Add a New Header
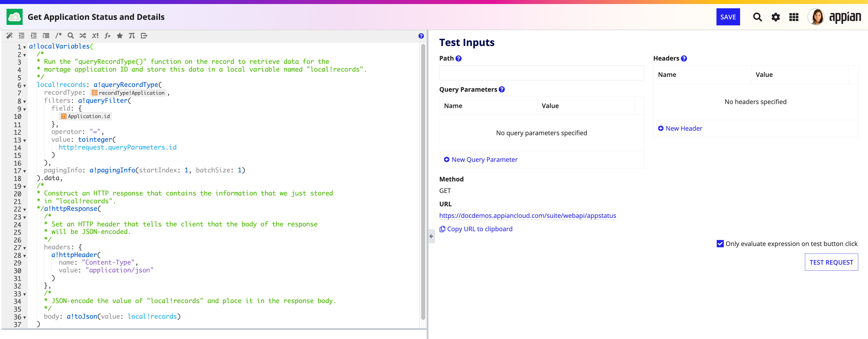Screen dimensions: 868x339 click(680, 129)
